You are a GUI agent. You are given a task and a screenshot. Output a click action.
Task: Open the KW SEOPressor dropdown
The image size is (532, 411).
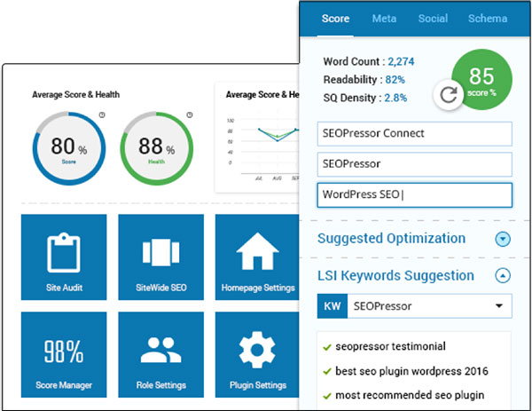click(414, 306)
